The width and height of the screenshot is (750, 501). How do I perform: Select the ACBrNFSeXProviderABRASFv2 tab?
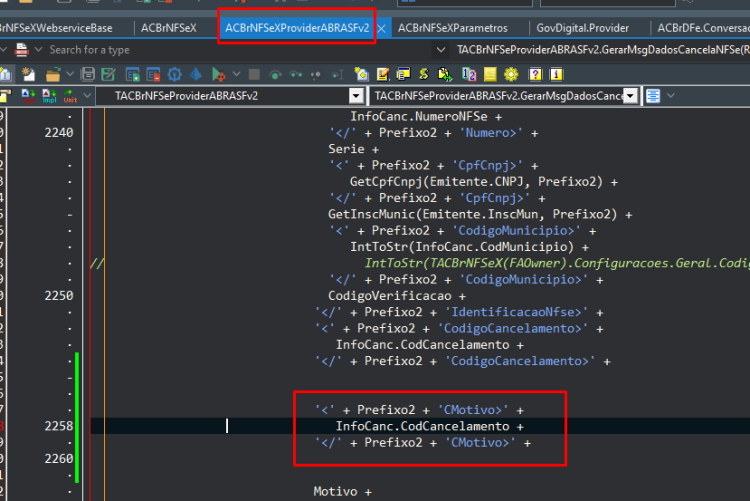[297, 28]
